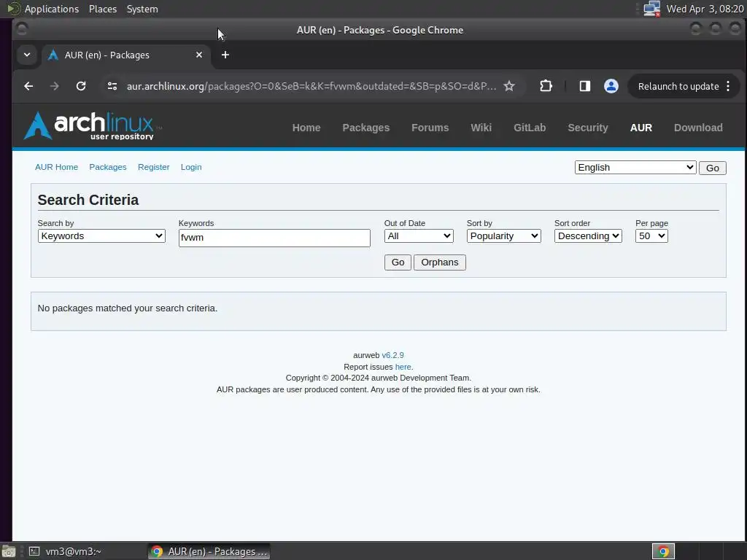Screen dimensions: 747x560
Task: Click Relaunch to update button
Action: pyautogui.click(x=678, y=86)
